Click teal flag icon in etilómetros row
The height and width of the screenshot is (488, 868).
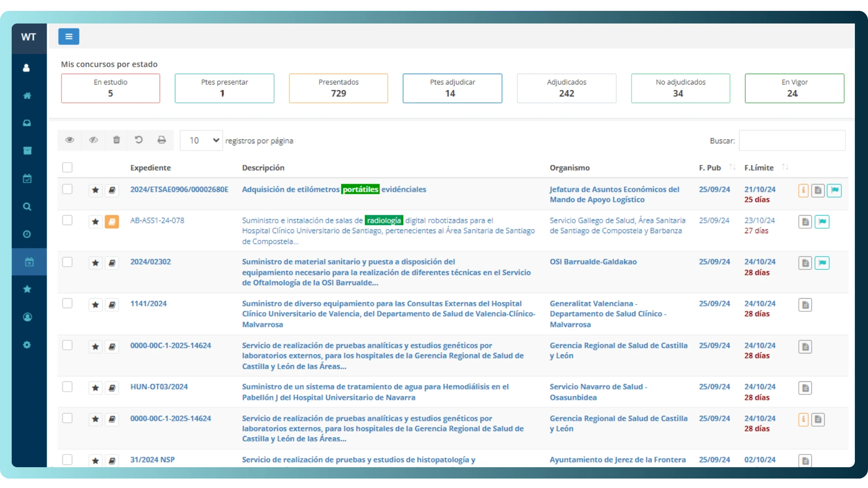[835, 191]
